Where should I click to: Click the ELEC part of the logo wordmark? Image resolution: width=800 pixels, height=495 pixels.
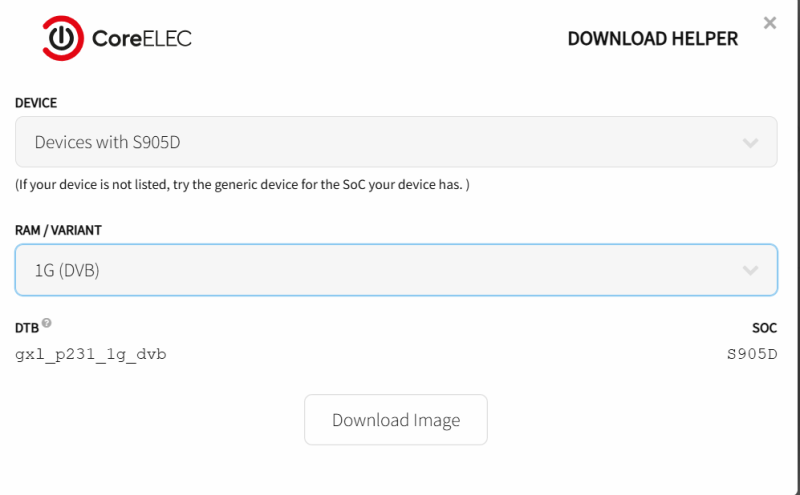pos(165,39)
